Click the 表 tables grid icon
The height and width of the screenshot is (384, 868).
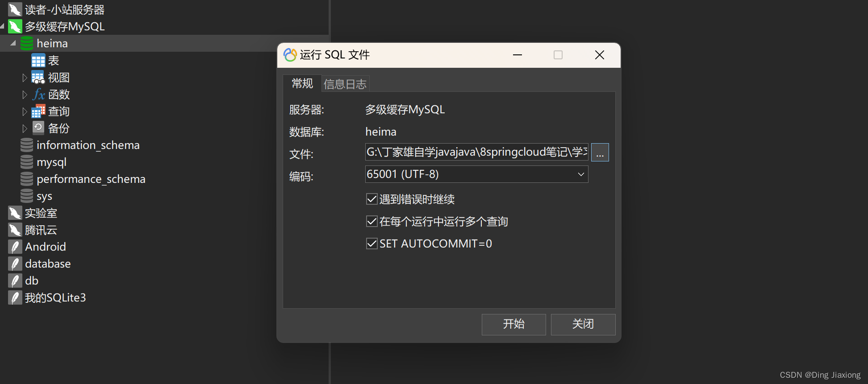pyautogui.click(x=38, y=61)
